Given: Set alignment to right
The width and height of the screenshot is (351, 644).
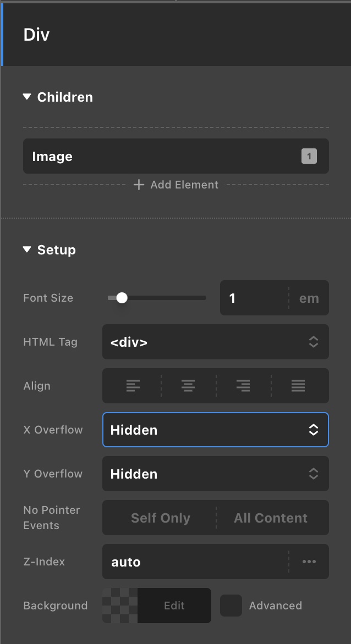Looking at the screenshot, I should 243,386.
